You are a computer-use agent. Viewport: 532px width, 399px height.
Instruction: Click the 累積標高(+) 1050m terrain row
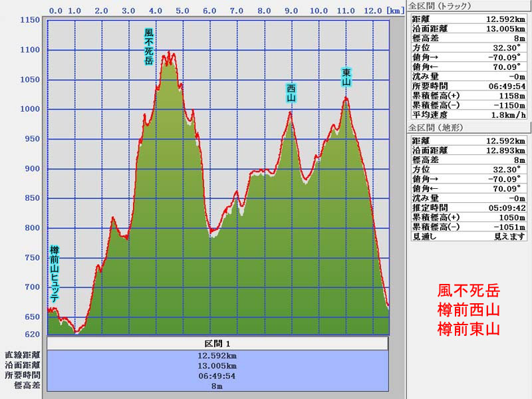click(469, 217)
